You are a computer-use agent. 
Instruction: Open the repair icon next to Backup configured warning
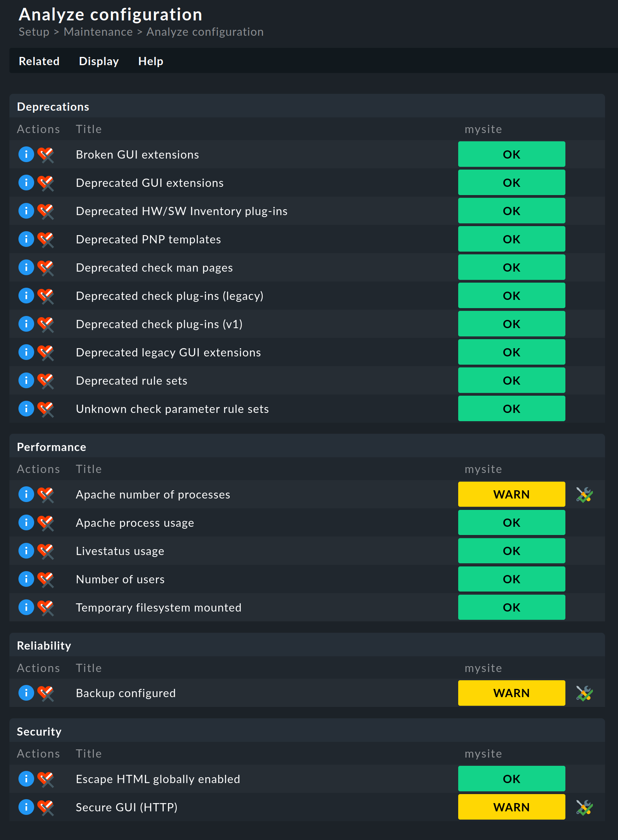point(584,693)
